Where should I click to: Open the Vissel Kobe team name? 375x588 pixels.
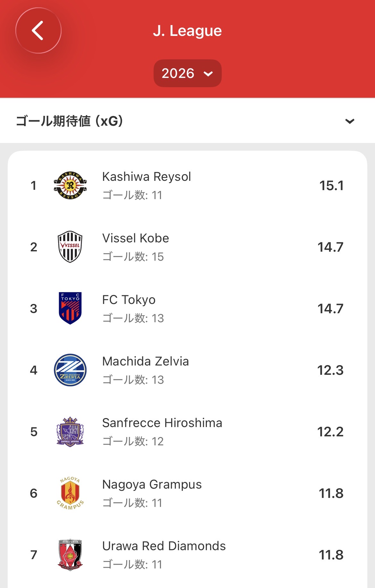[x=136, y=238]
